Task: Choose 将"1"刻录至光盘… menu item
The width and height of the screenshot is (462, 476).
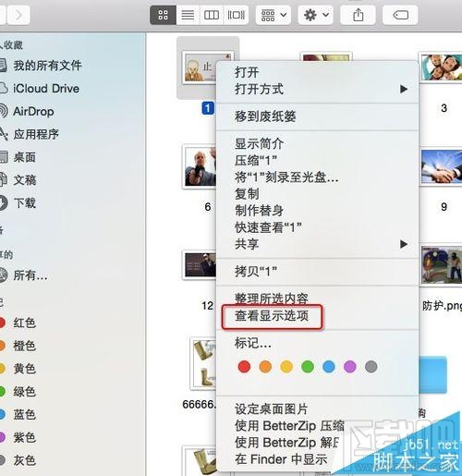Action: [317, 177]
